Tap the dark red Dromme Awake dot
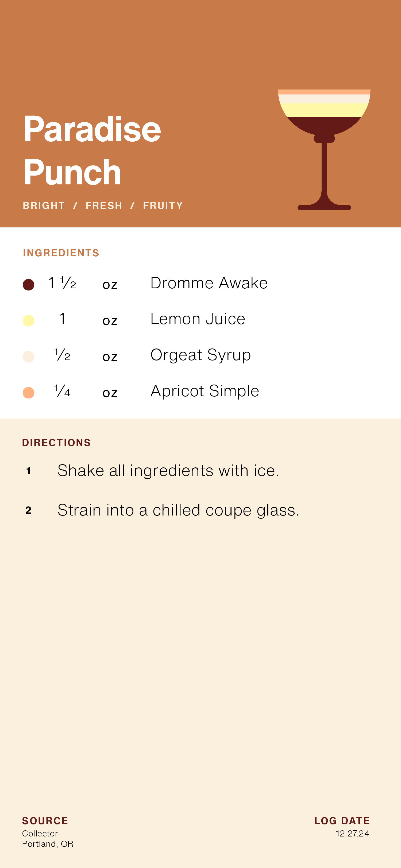The image size is (401, 868). pos(28,284)
